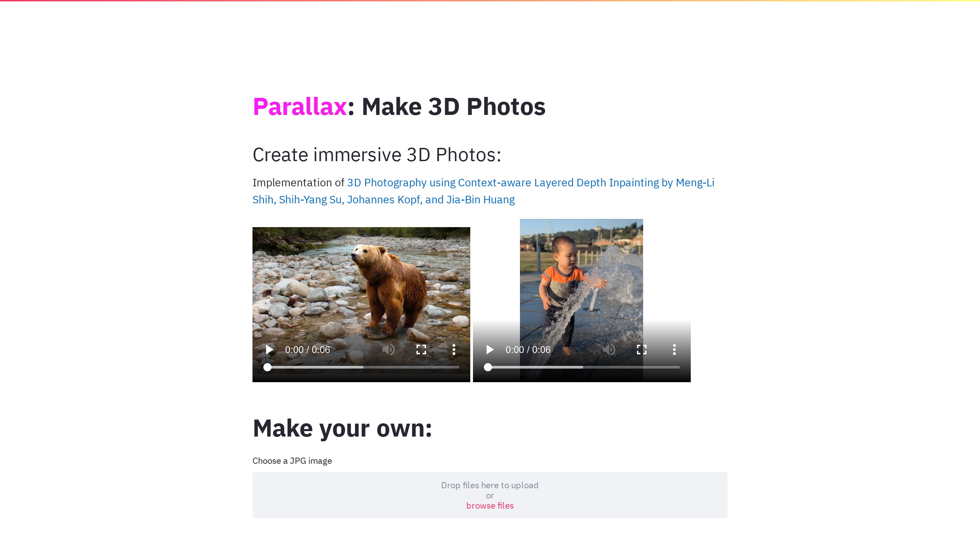Play the brown bear video
This screenshot has width=980, height=544.
coord(269,350)
